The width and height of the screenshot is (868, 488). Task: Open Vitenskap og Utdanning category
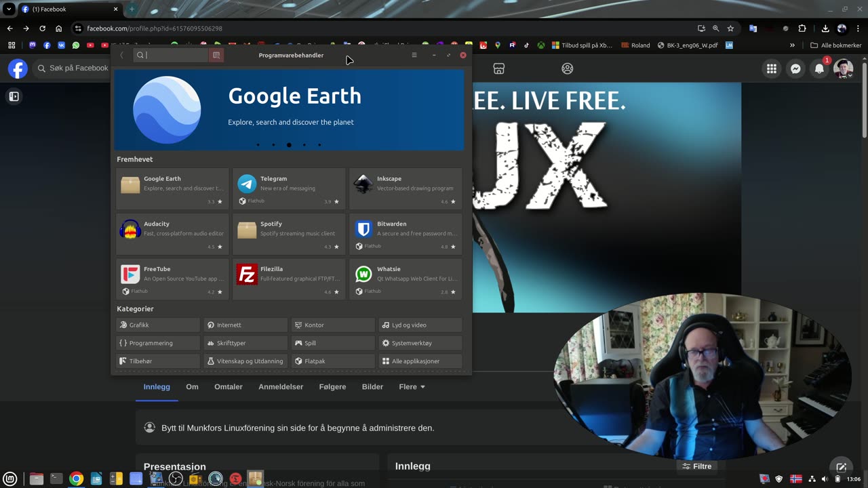[x=245, y=361]
